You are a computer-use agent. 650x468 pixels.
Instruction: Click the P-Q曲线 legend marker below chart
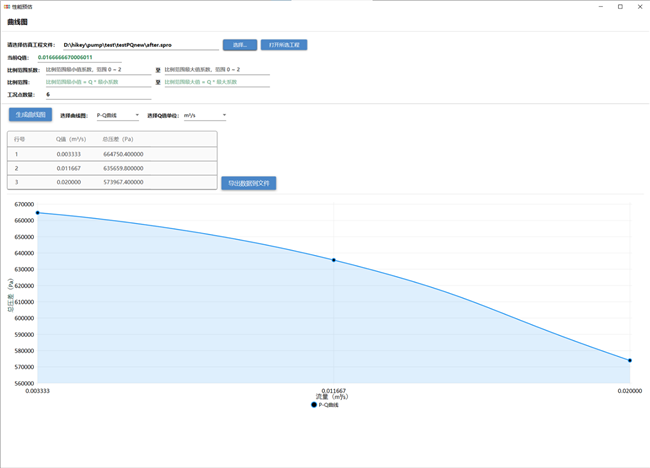point(314,405)
